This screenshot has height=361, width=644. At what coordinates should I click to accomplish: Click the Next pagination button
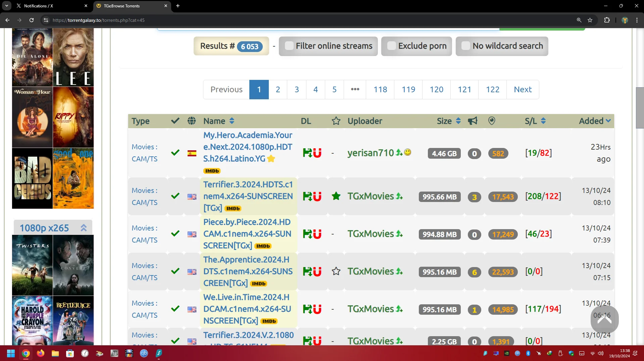click(523, 90)
